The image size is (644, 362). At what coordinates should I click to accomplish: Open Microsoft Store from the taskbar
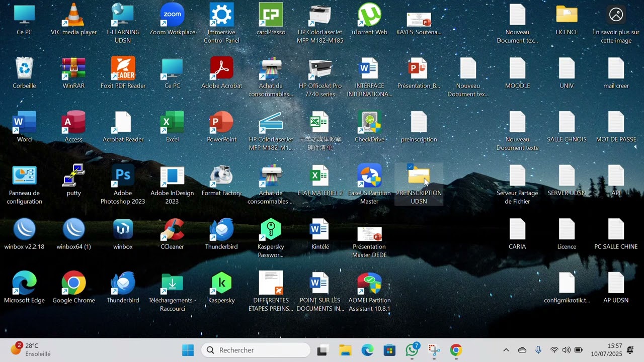[x=389, y=350]
